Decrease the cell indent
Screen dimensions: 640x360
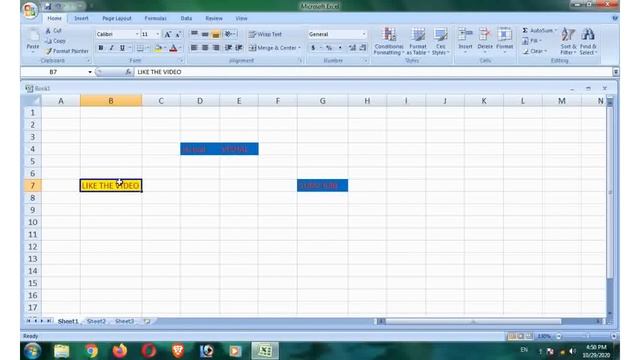click(229, 48)
